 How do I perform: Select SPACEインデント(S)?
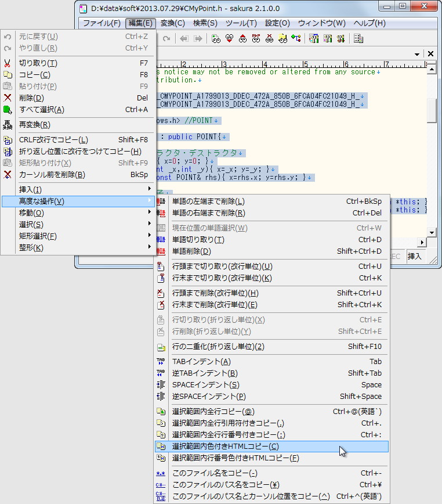pyautogui.click(x=271, y=384)
